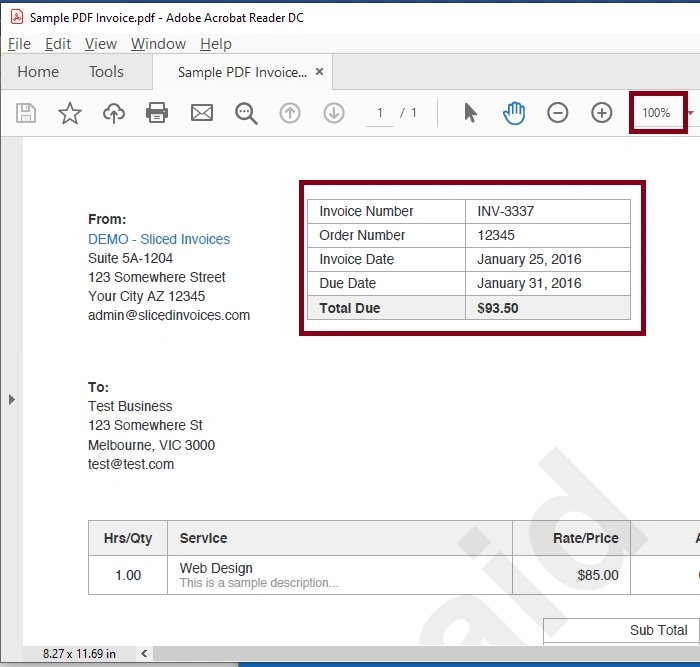
Task: Select the Sample PDF Invoice document tab
Action: (x=242, y=72)
